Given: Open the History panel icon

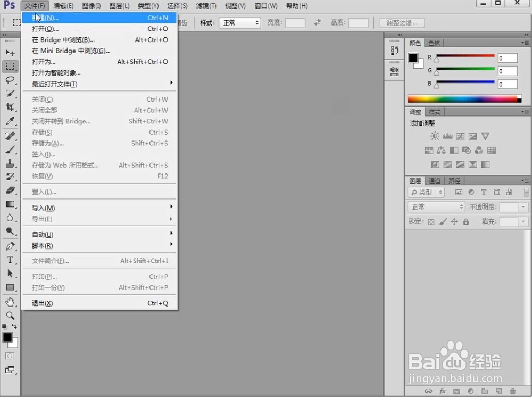Looking at the screenshot, I should (x=394, y=51).
